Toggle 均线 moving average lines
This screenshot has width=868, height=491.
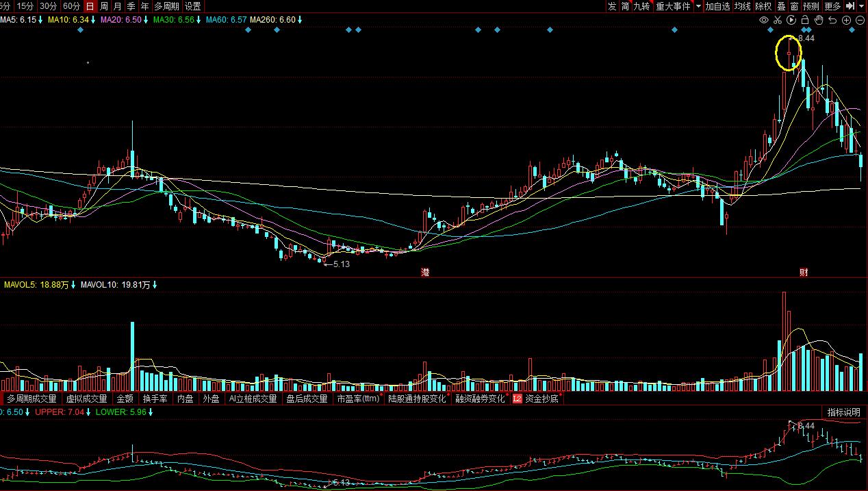(x=743, y=6)
